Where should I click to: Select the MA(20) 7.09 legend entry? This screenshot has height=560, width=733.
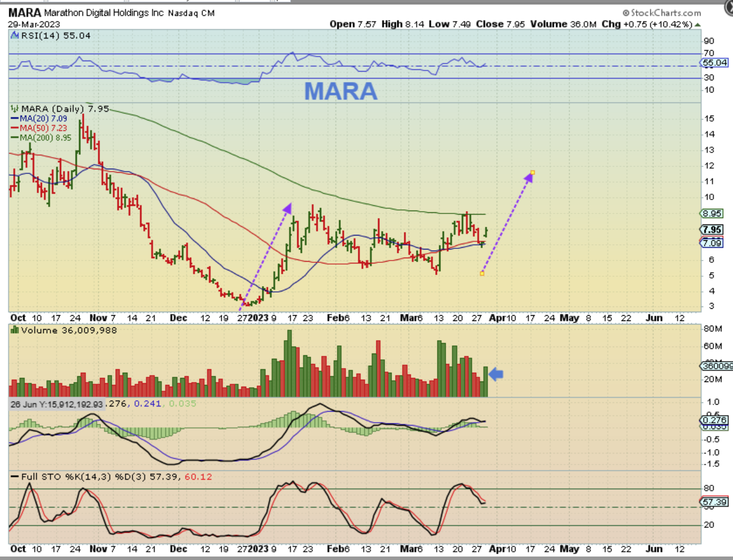39,118
